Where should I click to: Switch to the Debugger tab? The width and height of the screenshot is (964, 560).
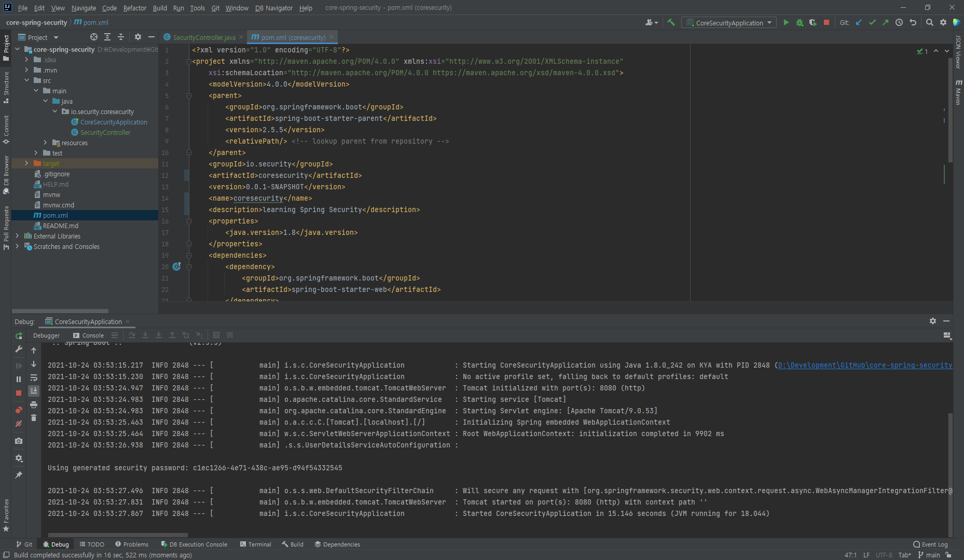click(46, 335)
